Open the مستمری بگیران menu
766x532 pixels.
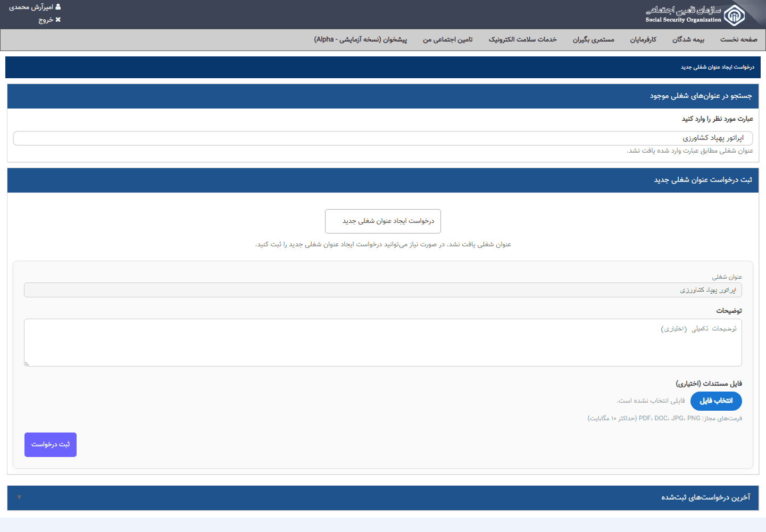pyautogui.click(x=594, y=40)
